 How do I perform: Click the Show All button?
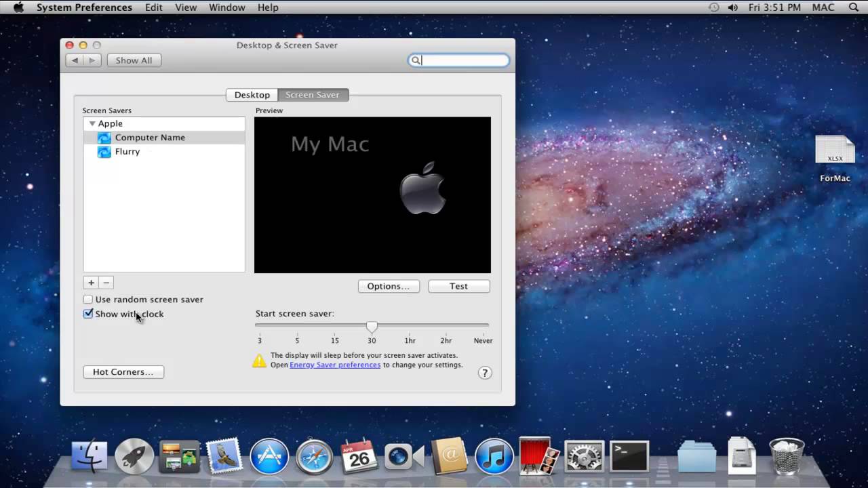coord(134,60)
